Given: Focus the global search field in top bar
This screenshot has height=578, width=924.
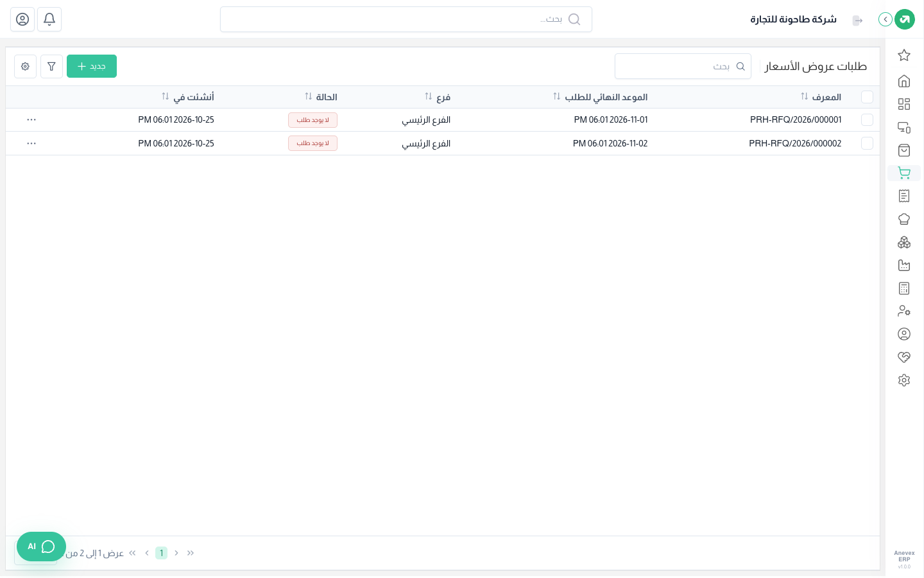Looking at the screenshot, I should point(406,19).
